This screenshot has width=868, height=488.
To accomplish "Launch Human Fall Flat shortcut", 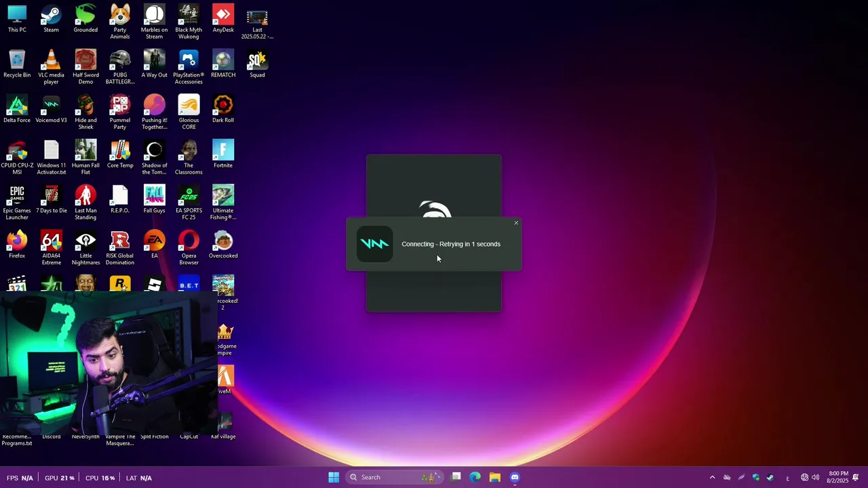I will [85, 157].
